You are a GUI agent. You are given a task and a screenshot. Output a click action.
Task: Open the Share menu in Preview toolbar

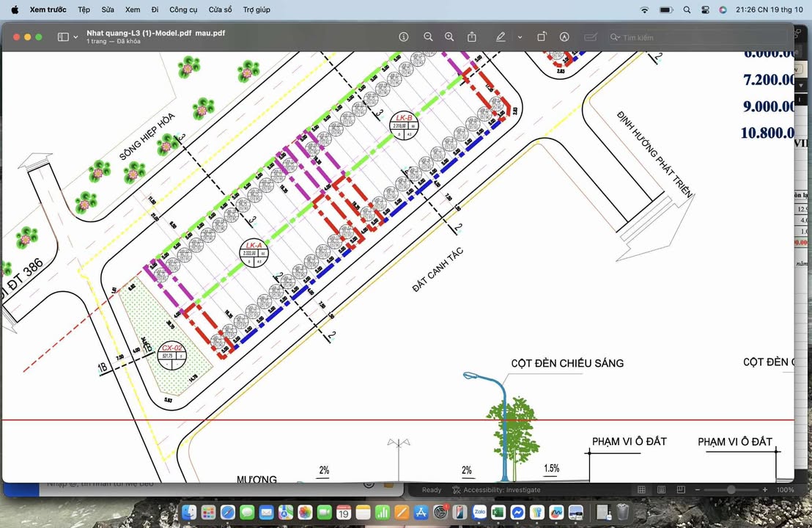click(472, 37)
